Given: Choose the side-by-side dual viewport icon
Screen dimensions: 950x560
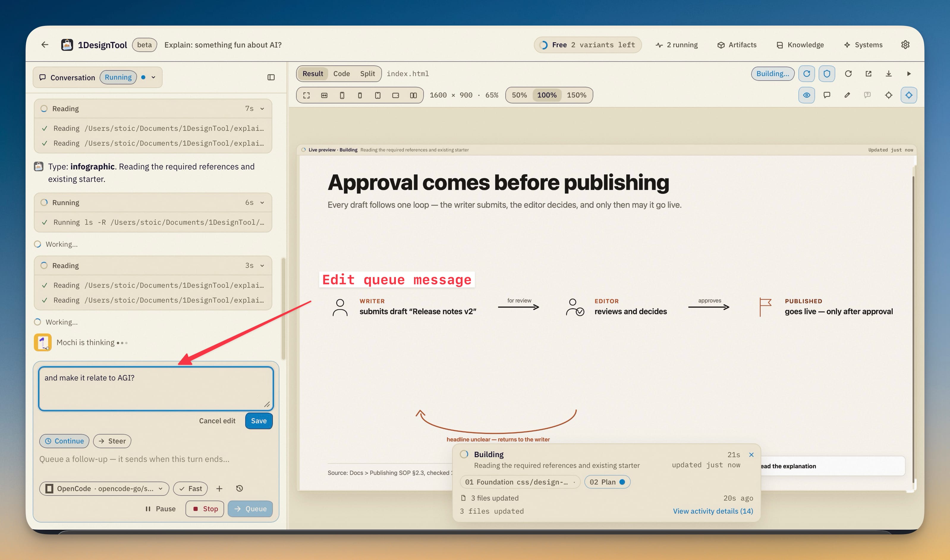Looking at the screenshot, I should pyautogui.click(x=413, y=95).
